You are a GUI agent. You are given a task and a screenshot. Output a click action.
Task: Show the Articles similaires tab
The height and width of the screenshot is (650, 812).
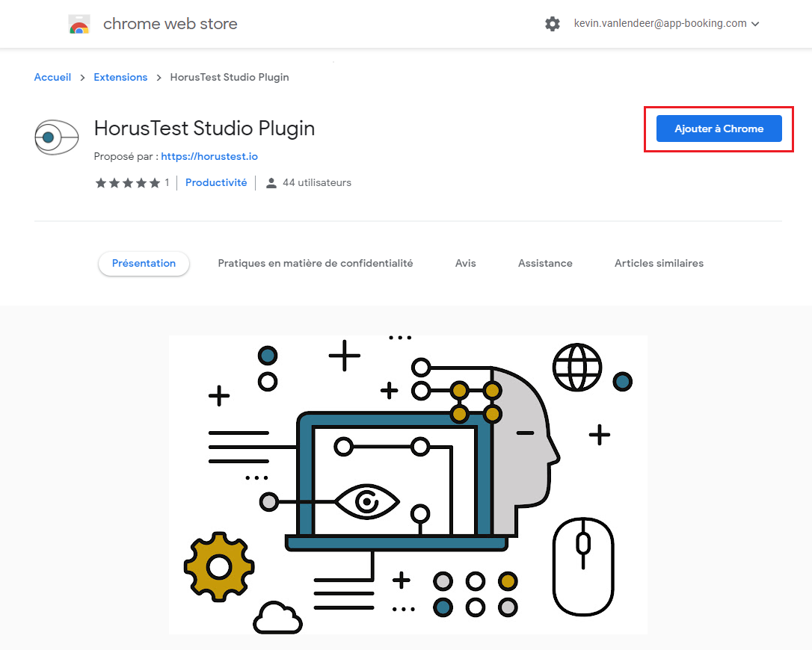pyautogui.click(x=659, y=263)
